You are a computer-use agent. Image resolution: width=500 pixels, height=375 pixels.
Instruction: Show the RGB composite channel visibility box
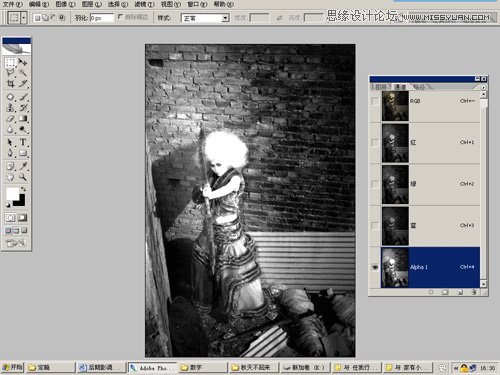[x=375, y=101]
